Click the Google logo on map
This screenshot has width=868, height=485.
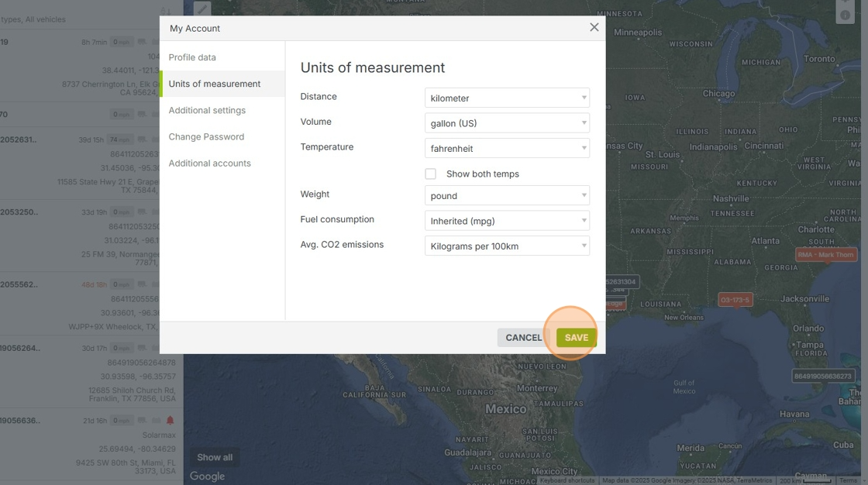[207, 476]
